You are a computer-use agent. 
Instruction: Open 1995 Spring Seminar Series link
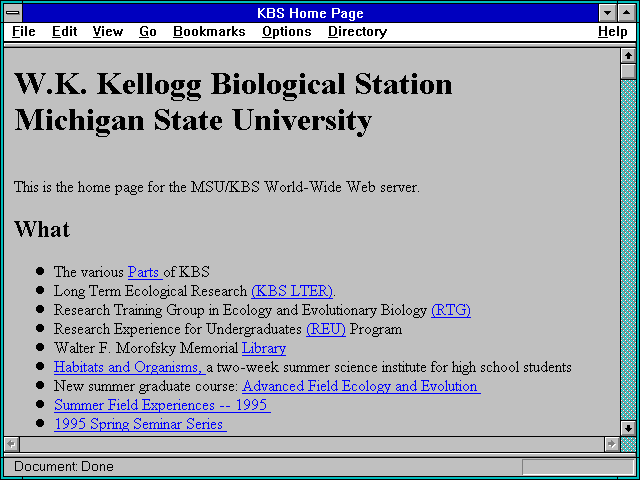140,424
